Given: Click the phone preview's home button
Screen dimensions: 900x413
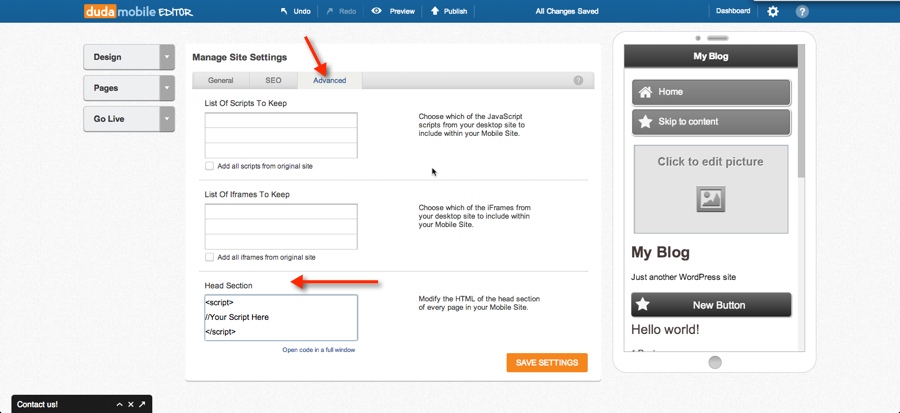Looking at the screenshot, I should pos(715,363).
